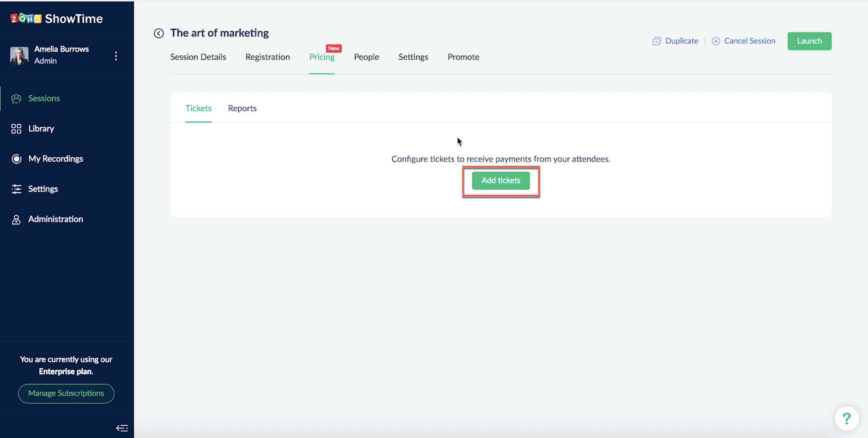The image size is (868, 438).
Task: Click the My Recordings circle icon
Action: pyautogui.click(x=16, y=159)
